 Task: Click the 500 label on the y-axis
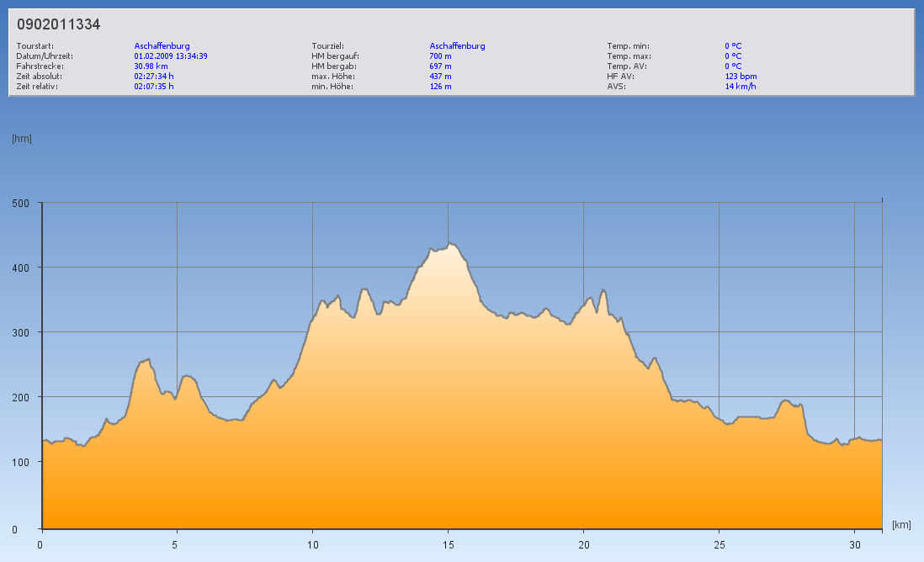click(20, 203)
